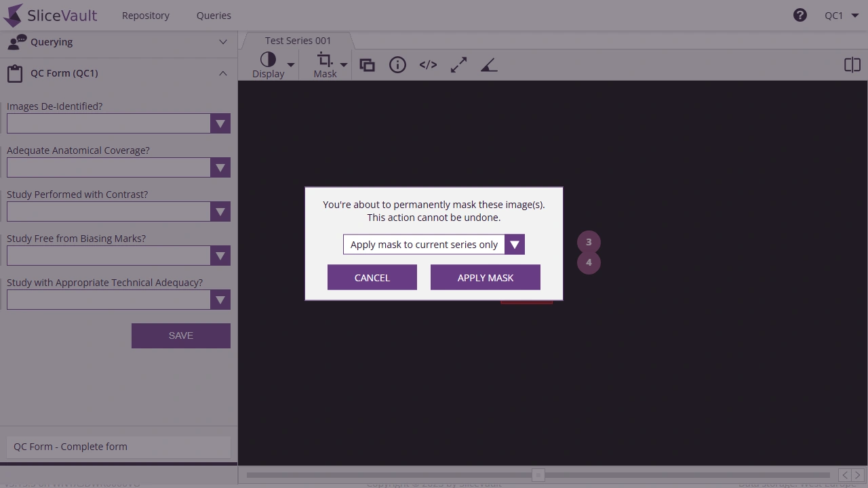Select the Display contrast tool
This screenshot has height=488, width=868.
tap(268, 59)
